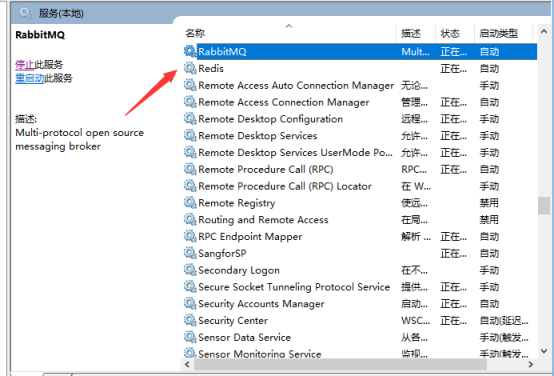Select the Sensor Data Service name
Image resolution: width=554 pixels, height=376 pixels.
point(244,337)
